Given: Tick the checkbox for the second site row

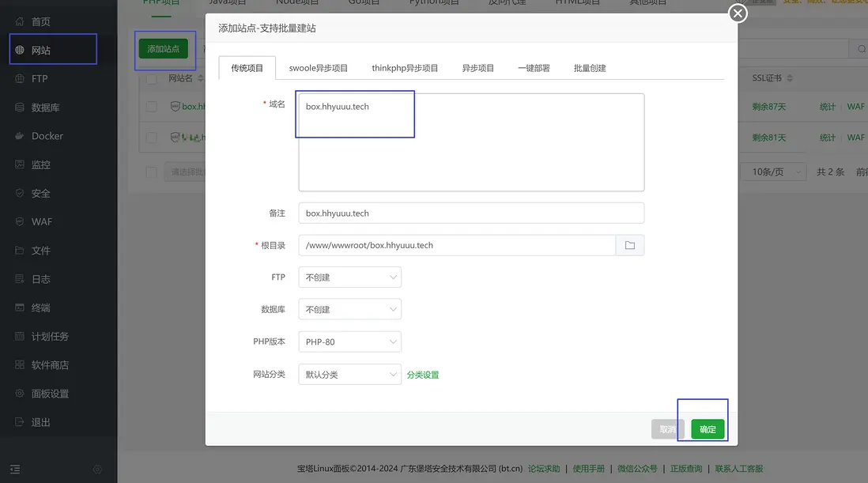Looking at the screenshot, I should pos(152,138).
